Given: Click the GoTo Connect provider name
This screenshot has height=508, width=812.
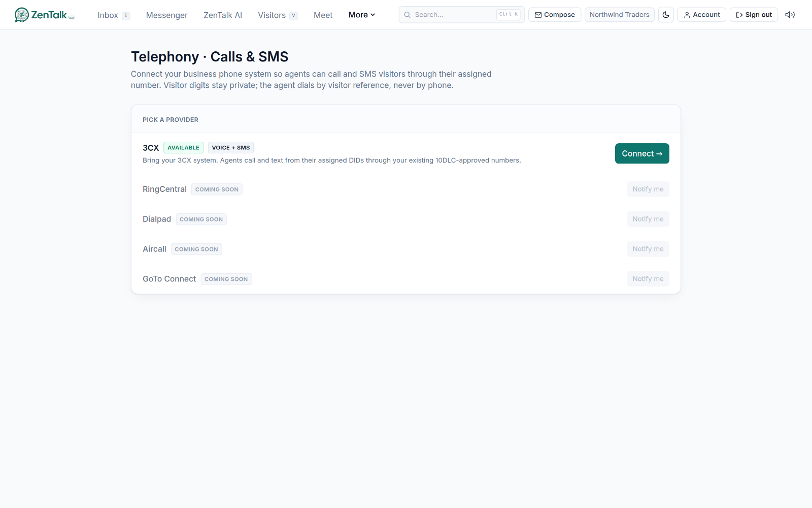Looking at the screenshot, I should 169,279.
